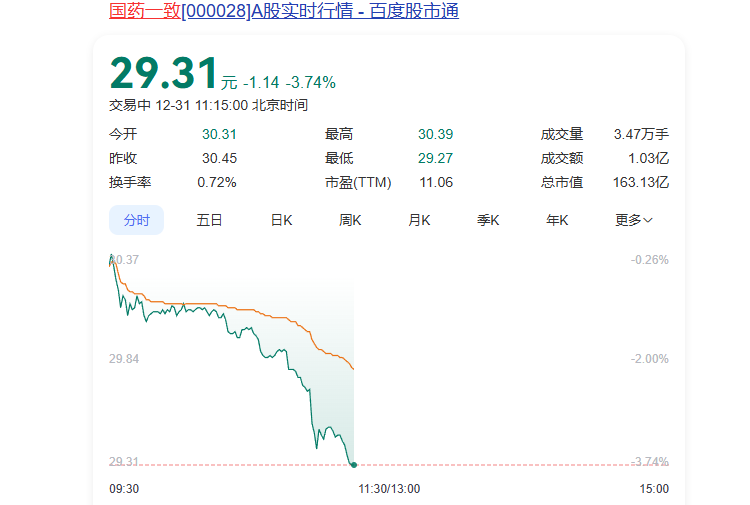This screenshot has height=505, width=750.
Task: Click the 最低 value 29.27
Action: (x=435, y=158)
